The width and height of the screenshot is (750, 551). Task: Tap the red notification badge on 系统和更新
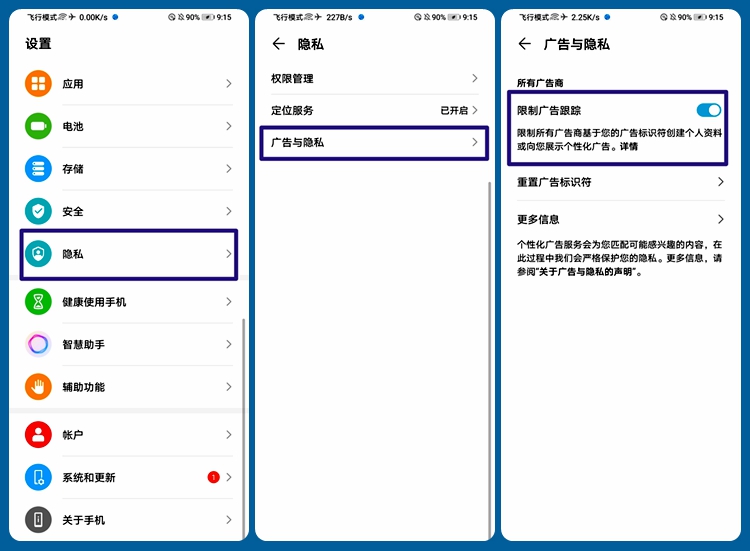tap(213, 477)
